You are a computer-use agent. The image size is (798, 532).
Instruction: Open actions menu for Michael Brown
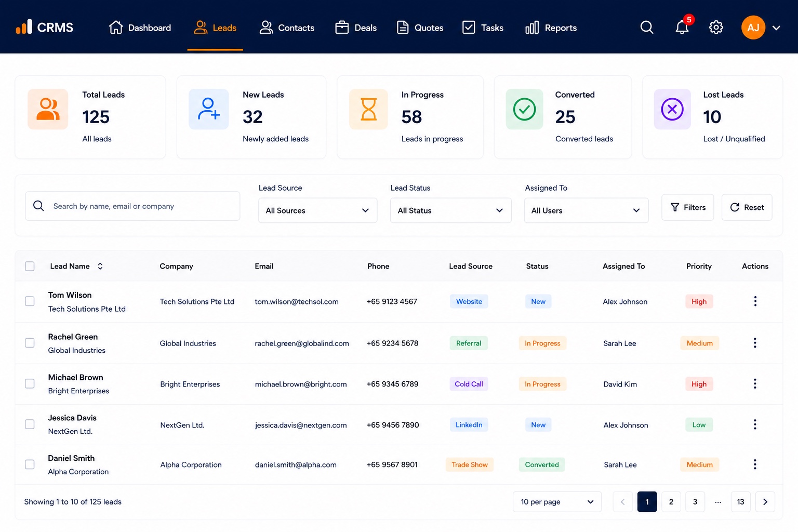pos(755,384)
